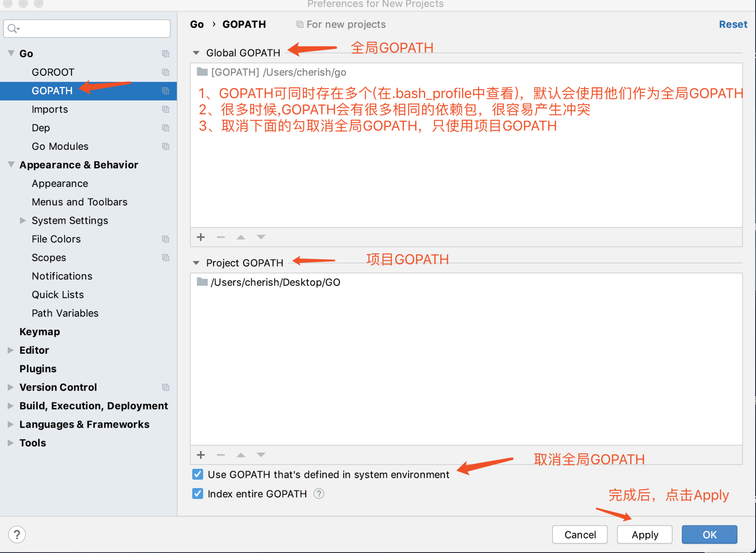Open the Go Modules settings page
756x553 pixels.
point(60,146)
